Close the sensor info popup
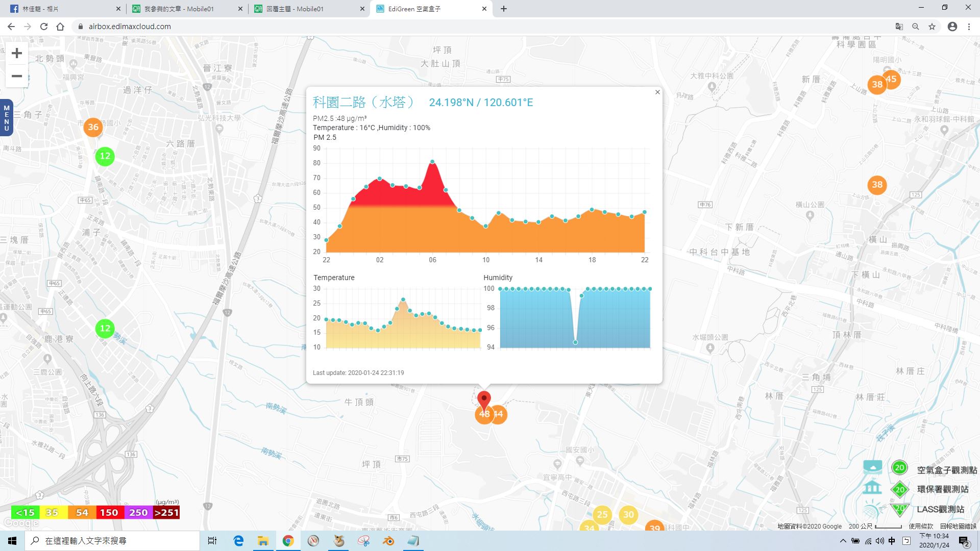The height and width of the screenshot is (551, 980). (x=657, y=92)
